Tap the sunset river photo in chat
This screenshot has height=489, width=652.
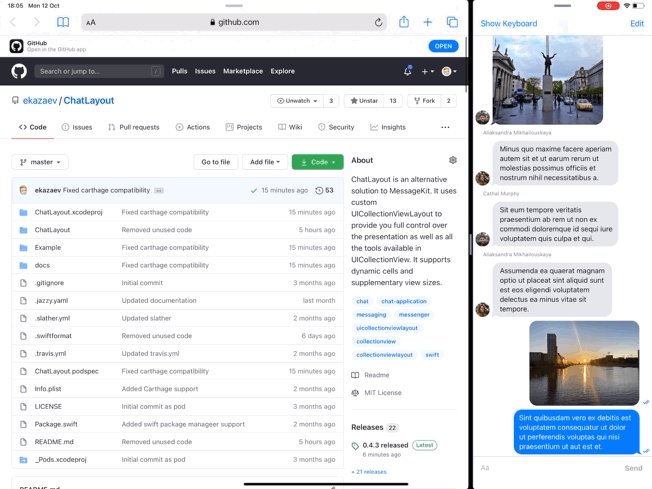click(584, 363)
